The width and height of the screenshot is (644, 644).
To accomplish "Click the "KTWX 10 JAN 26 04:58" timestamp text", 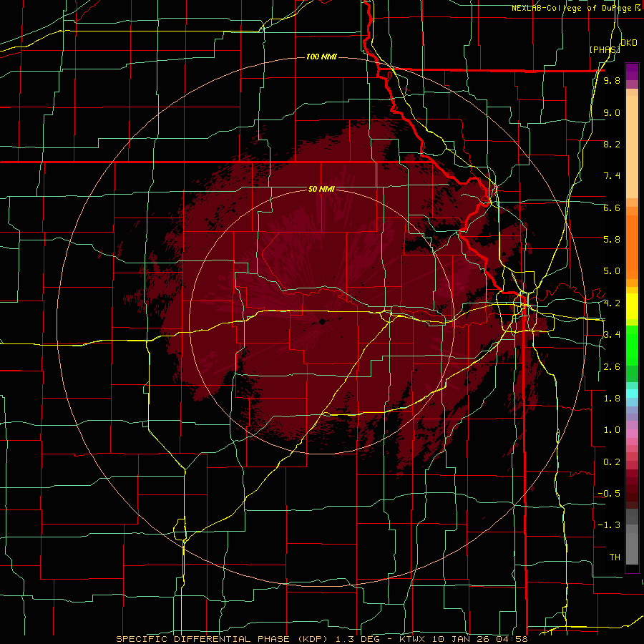I will pyautogui.click(x=462, y=639).
